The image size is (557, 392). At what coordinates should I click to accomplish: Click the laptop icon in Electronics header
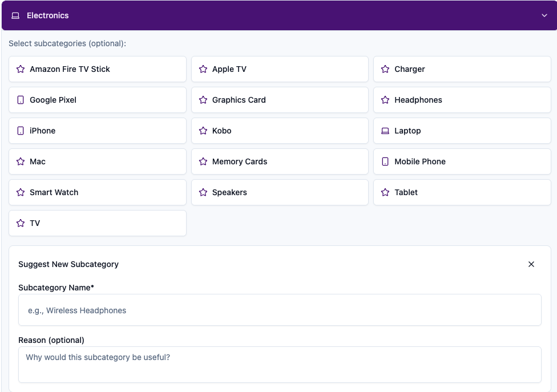15,15
